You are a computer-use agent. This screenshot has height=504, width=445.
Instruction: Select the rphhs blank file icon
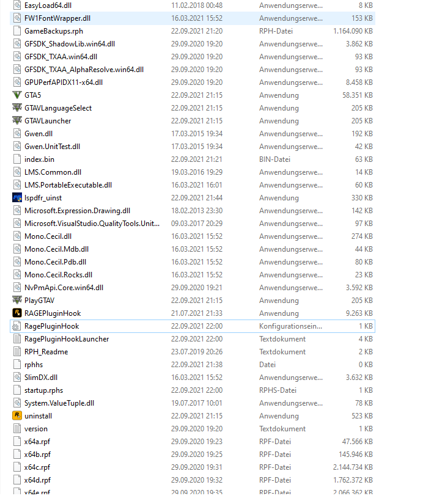click(17, 365)
